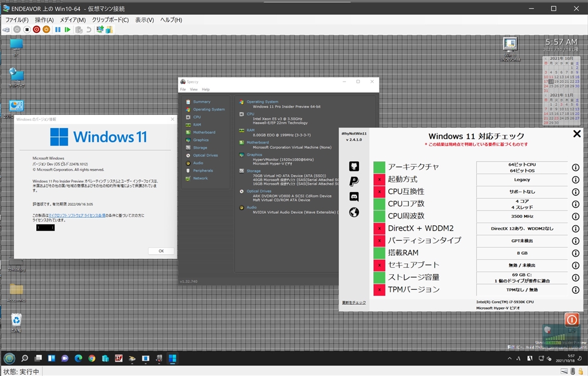Click the Optical Drives heading in Speccy summary

259,191
